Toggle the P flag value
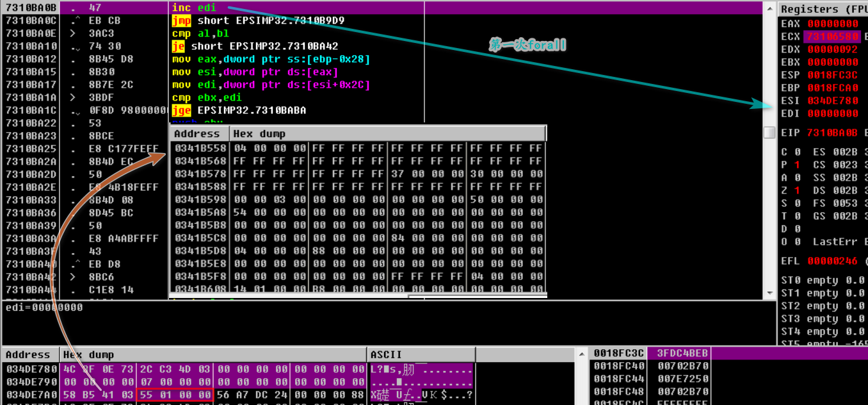 (797, 165)
